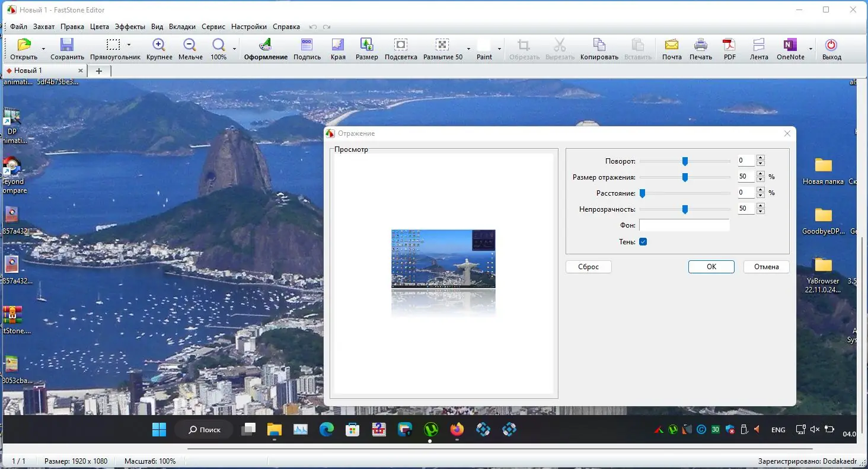Click the Фон background color swatch
868x469 pixels.
(x=684, y=225)
